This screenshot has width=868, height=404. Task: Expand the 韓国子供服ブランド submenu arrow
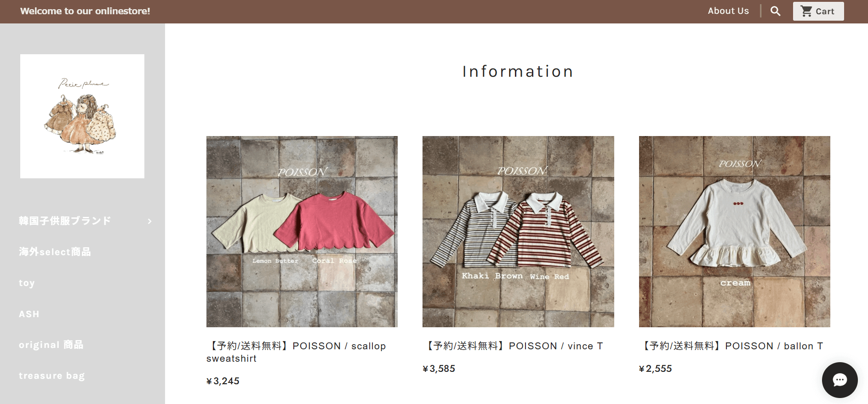pyautogui.click(x=149, y=221)
